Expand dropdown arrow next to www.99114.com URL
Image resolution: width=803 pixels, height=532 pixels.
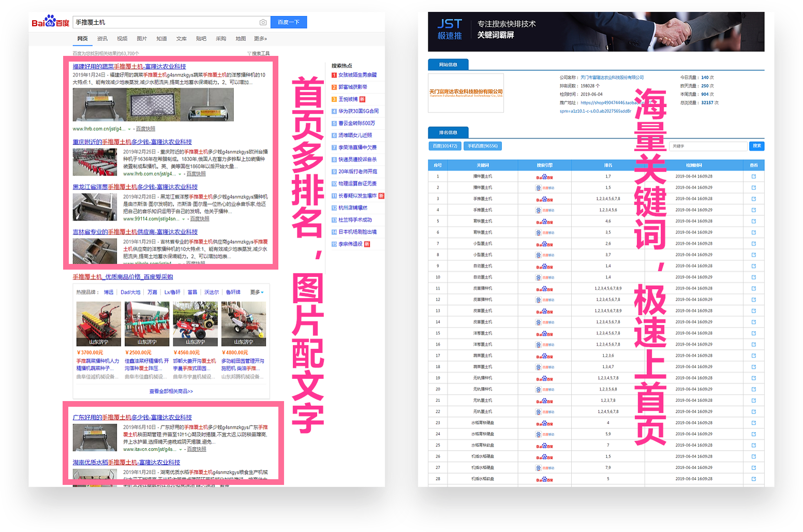point(183,219)
